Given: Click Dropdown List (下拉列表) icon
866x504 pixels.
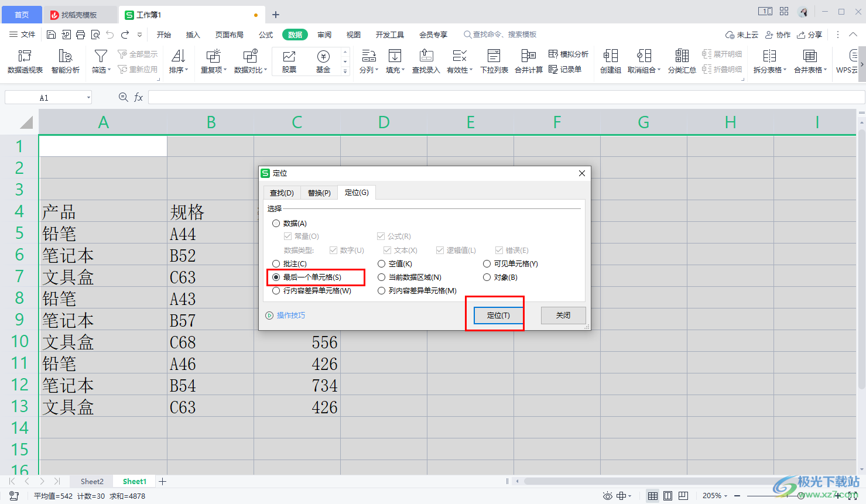Looking at the screenshot, I should (x=494, y=56).
